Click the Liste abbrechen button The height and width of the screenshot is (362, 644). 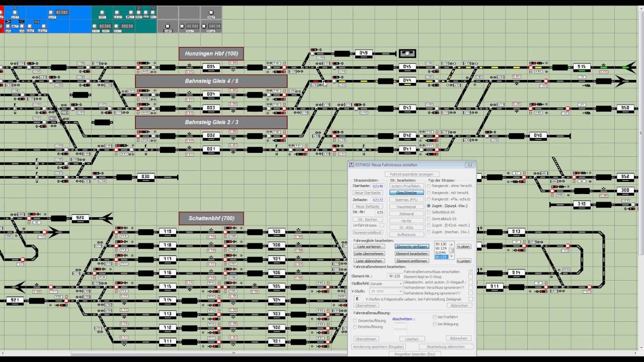click(x=369, y=261)
